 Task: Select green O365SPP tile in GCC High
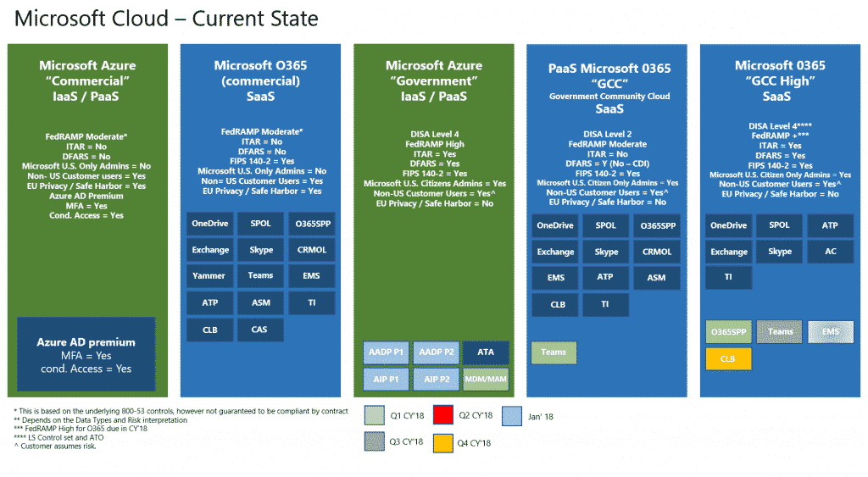[x=728, y=332]
